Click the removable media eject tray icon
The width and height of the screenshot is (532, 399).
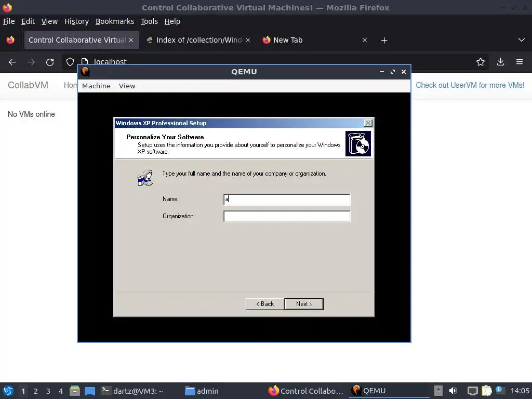click(x=438, y=391)
